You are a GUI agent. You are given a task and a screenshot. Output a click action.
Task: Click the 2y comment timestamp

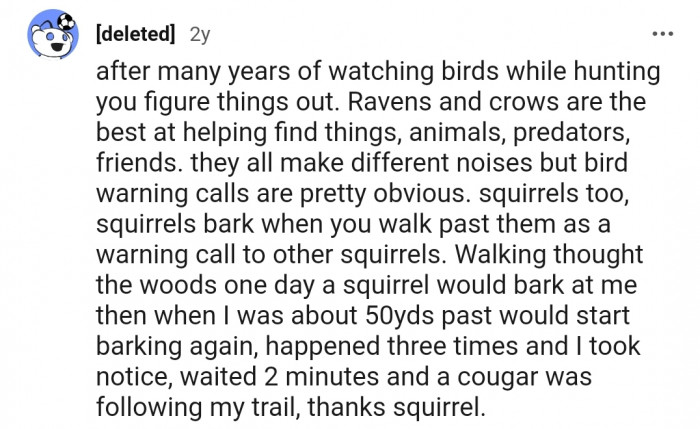click(200, 34)
